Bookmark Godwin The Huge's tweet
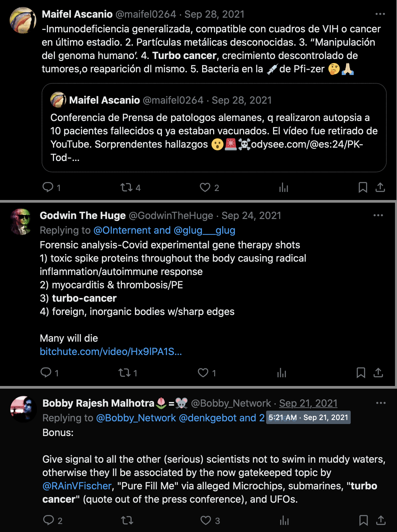This screenshot has height=532, width=397. 361,372
